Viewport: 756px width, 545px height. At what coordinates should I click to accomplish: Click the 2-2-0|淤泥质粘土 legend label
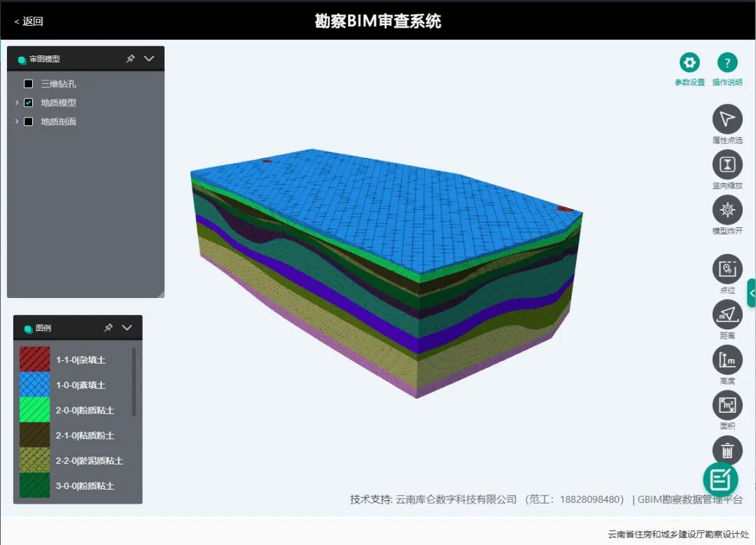[89, 460]
